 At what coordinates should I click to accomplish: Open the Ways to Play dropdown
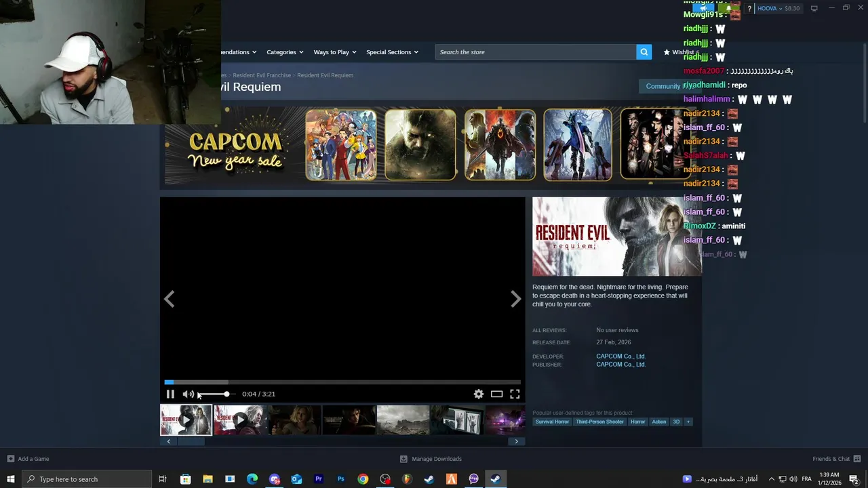[x=335, y=52]
